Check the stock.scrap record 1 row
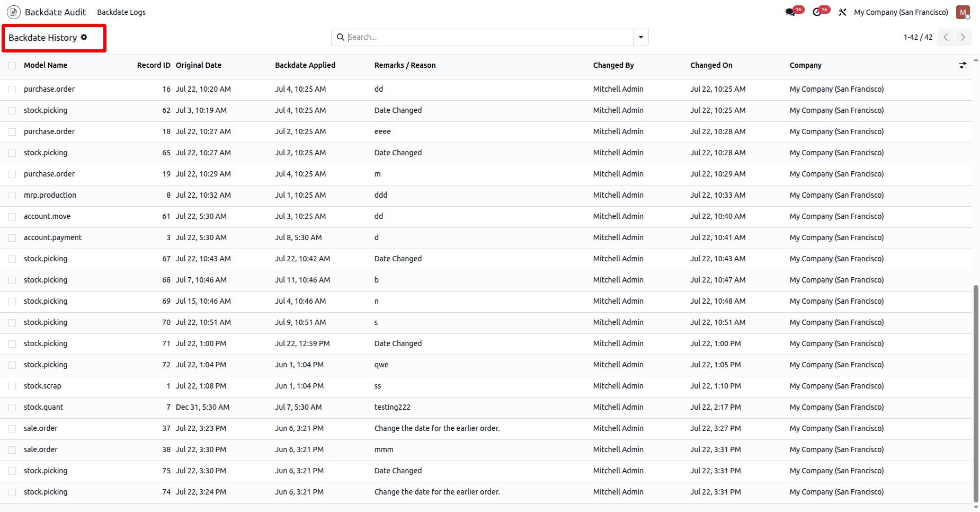This screenshot has width=980, height=512. coord(12,386)
